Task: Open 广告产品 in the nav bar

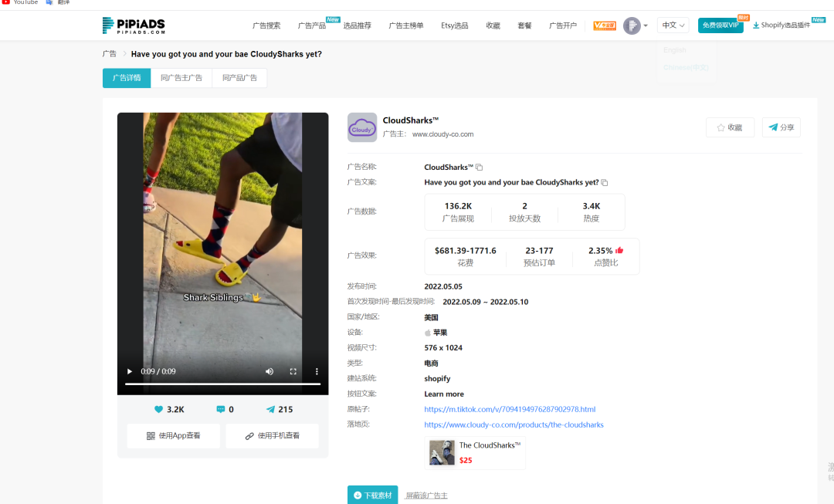Action: pyautogui.click(x=312, y=25)
